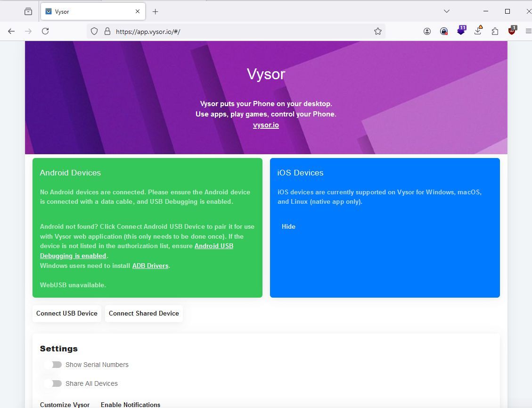Select the Vysor browser tab
This screenshot has width=532, height=408.
tap(93, 11)
